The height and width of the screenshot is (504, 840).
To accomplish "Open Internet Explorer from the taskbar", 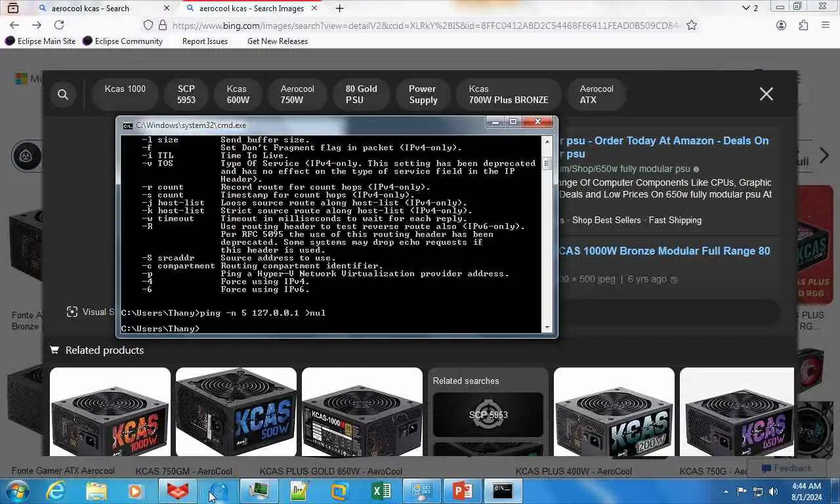I will [x=56, y=491].
